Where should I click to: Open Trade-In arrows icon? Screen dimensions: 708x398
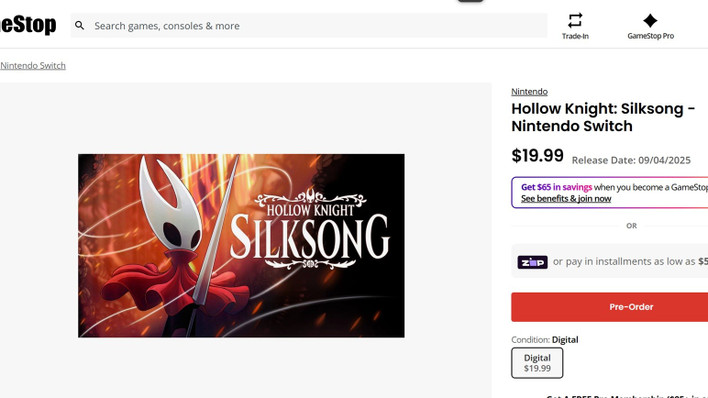575,20
